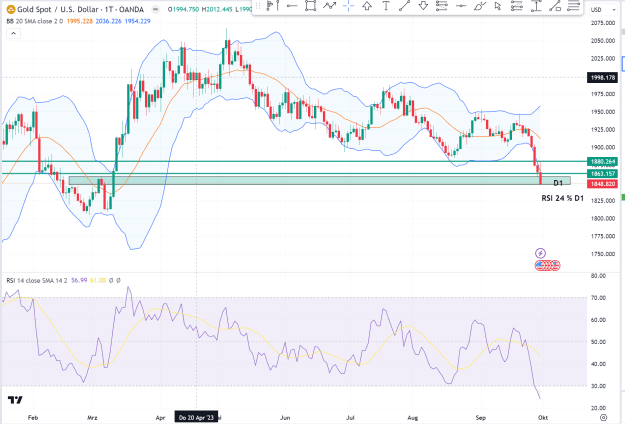Select the arrow pointer cursor tool
The height and width of the screenshot is (424, 625).
497,6
